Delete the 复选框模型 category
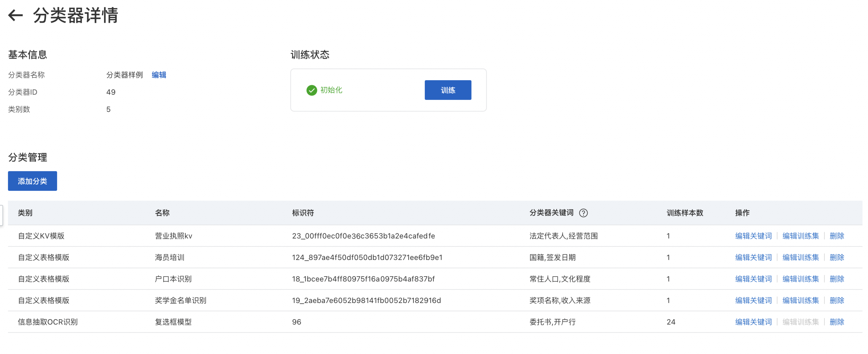The image size is (868, 354). click(x=837, y=322)
